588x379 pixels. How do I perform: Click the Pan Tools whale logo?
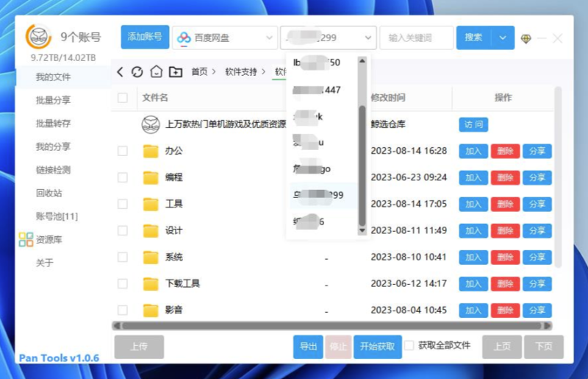click(38, 37)
